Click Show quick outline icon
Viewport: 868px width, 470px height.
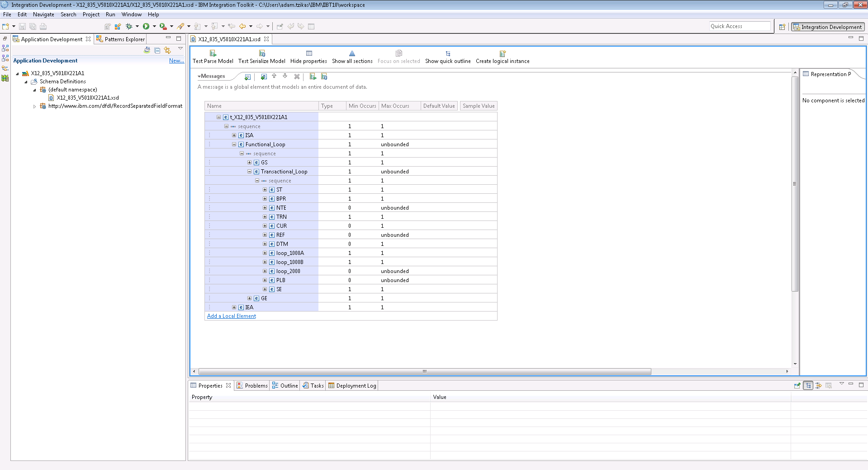[x=447, y=53]
